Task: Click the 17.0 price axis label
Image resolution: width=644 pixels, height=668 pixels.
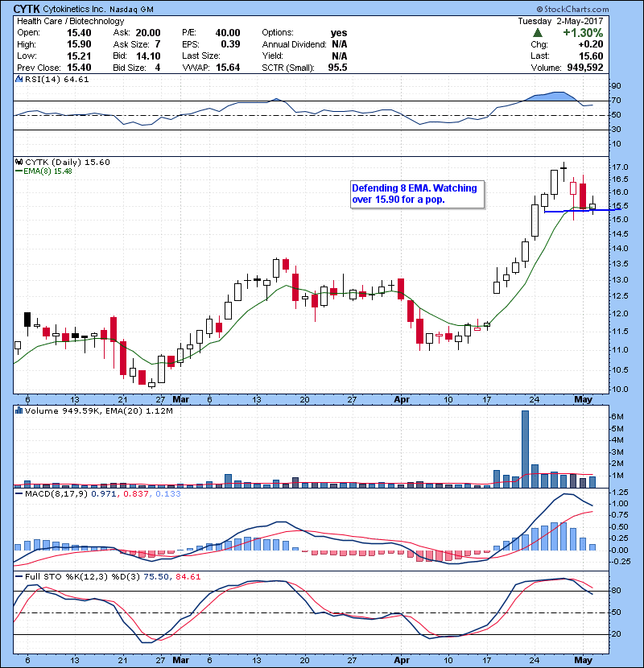Action: point(620,167)
